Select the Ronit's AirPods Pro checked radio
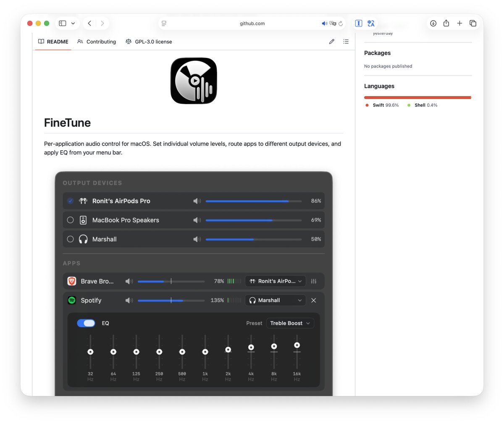The image size is (504, 423). pyautogui.click(x=70, y=201)
